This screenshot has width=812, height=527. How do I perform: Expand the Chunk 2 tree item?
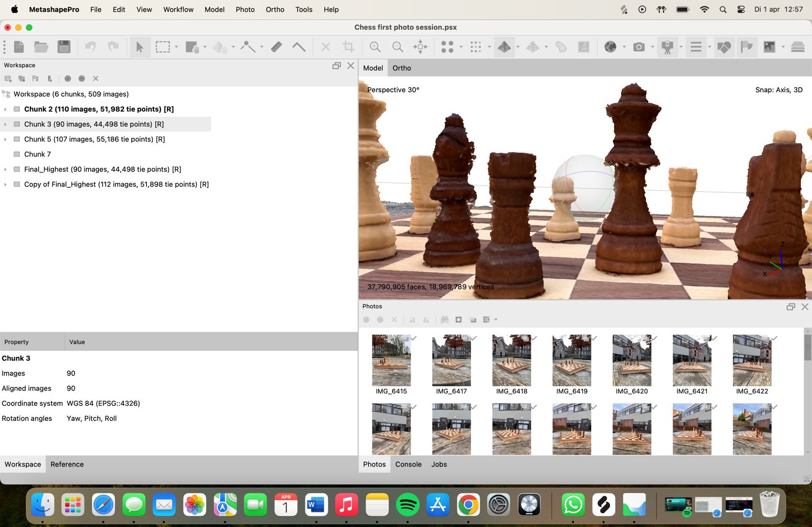6,110
